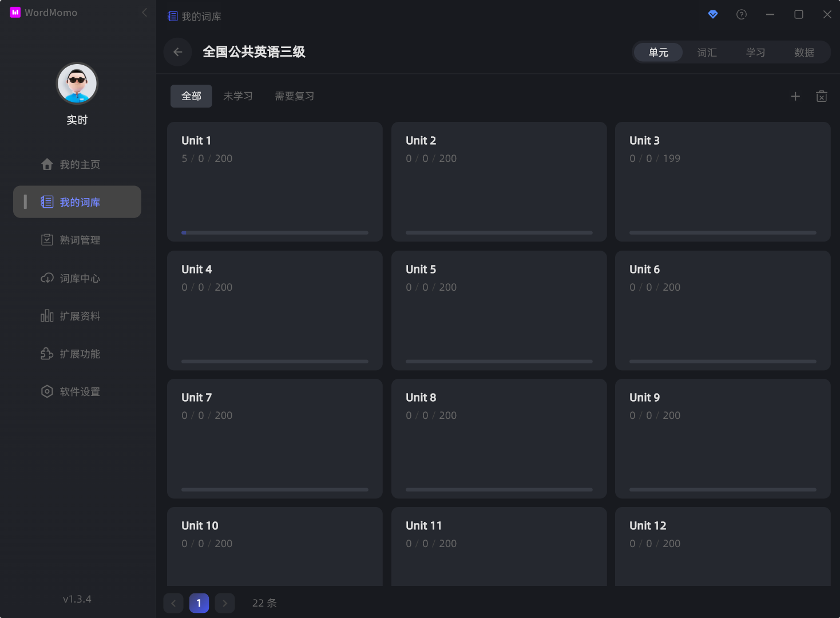
Task: Select page 1 in pagination
Action: 199,603
